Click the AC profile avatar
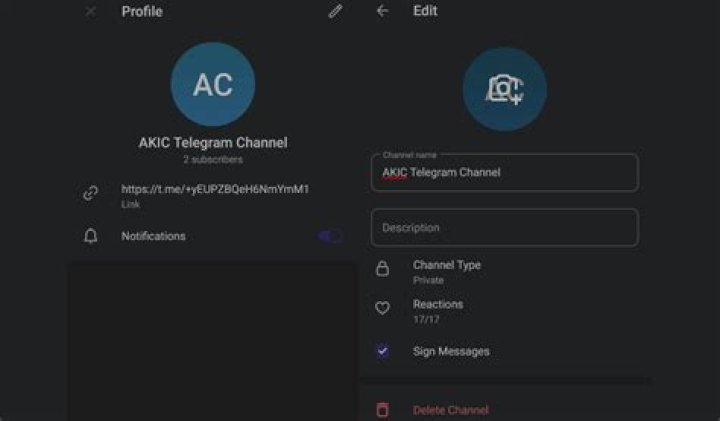720x421 pixels. point(213,85)
